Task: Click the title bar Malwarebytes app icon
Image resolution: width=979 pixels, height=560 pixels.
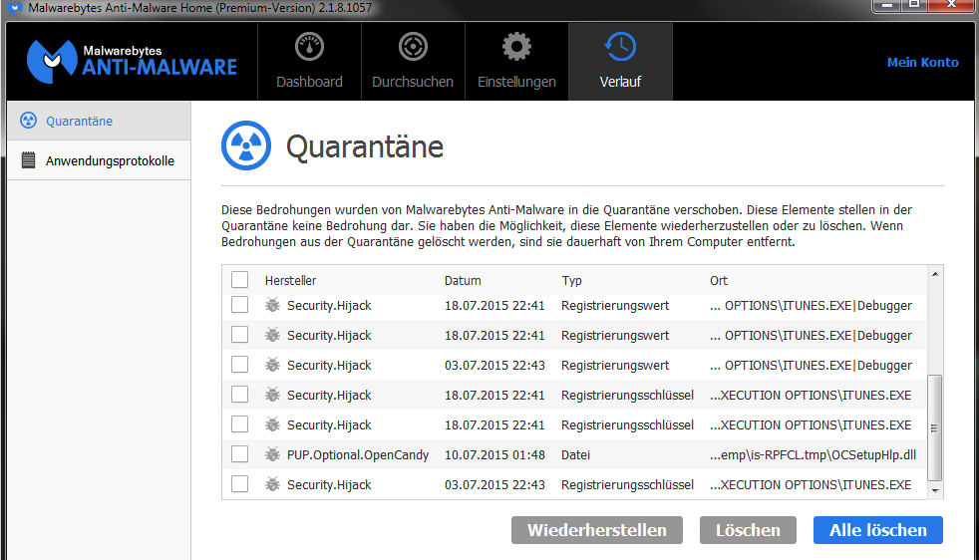Action: pyautogui.click(x=15, y=8)
